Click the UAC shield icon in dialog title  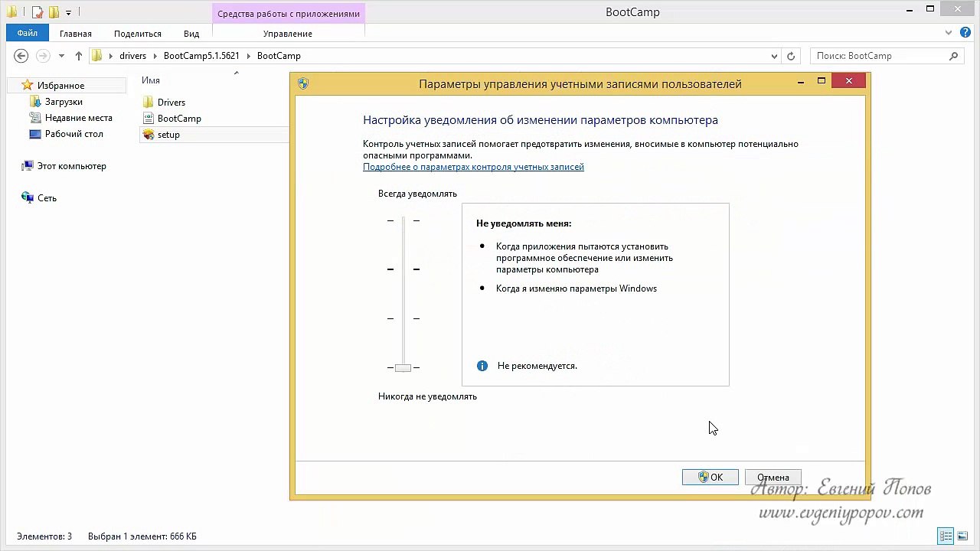click(303, 83)
